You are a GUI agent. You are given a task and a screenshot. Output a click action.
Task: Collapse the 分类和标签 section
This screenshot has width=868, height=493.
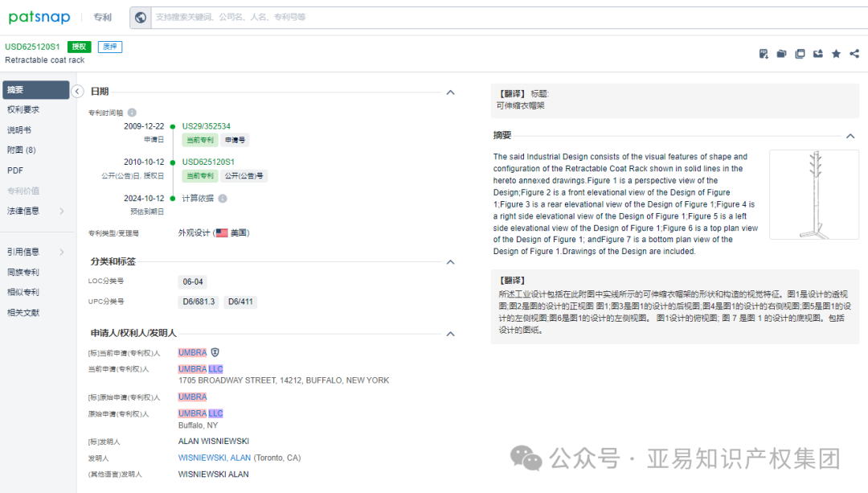(451, 262)
